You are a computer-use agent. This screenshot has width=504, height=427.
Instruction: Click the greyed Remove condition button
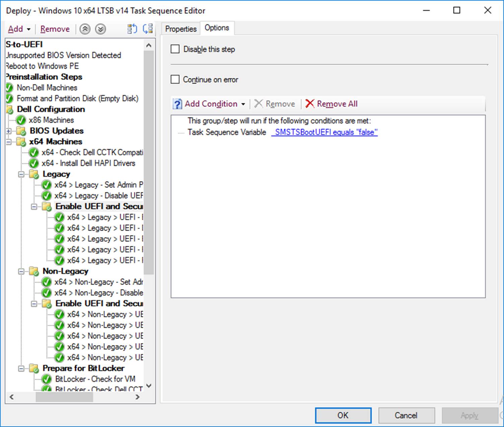click(x=275, y=104)
